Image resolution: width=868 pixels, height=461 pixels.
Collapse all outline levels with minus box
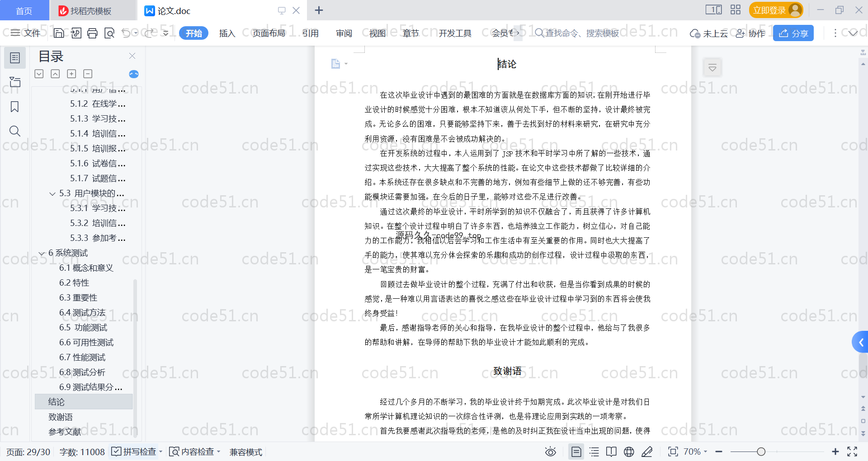pos(88,74)
